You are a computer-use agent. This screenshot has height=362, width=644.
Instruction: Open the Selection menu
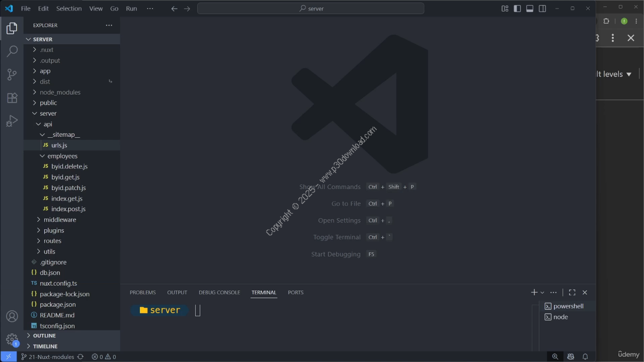pos(69,9)
